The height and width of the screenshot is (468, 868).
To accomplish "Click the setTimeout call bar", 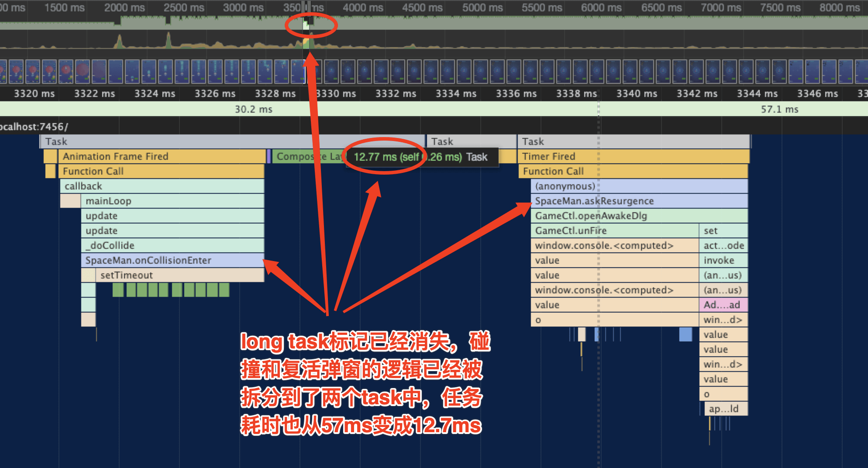I will click(179, 275).
